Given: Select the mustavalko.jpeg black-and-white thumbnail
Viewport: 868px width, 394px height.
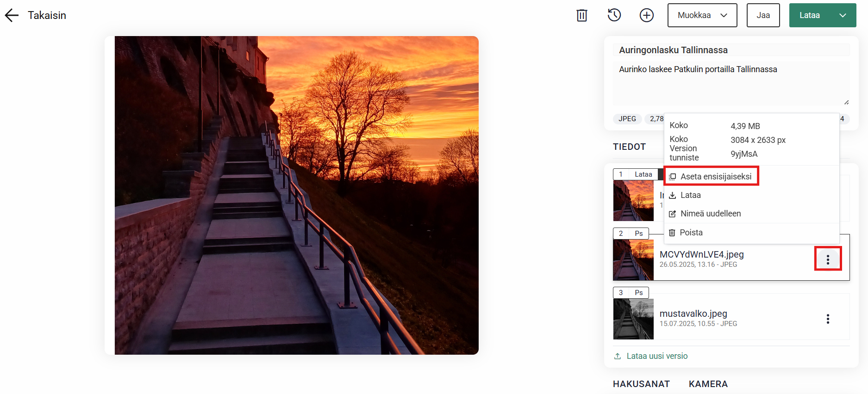Looking at the screenshot, I should pyautogui.click(x=633, y=319).
